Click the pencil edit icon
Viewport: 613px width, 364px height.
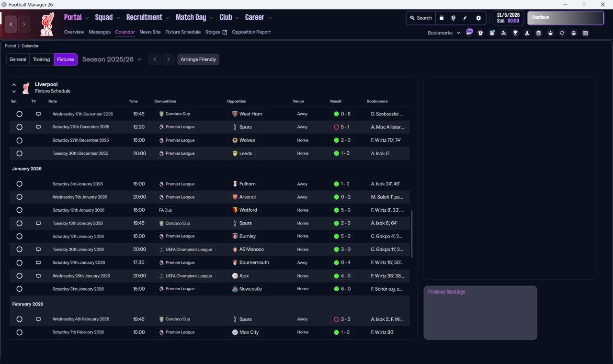[465, 18]
